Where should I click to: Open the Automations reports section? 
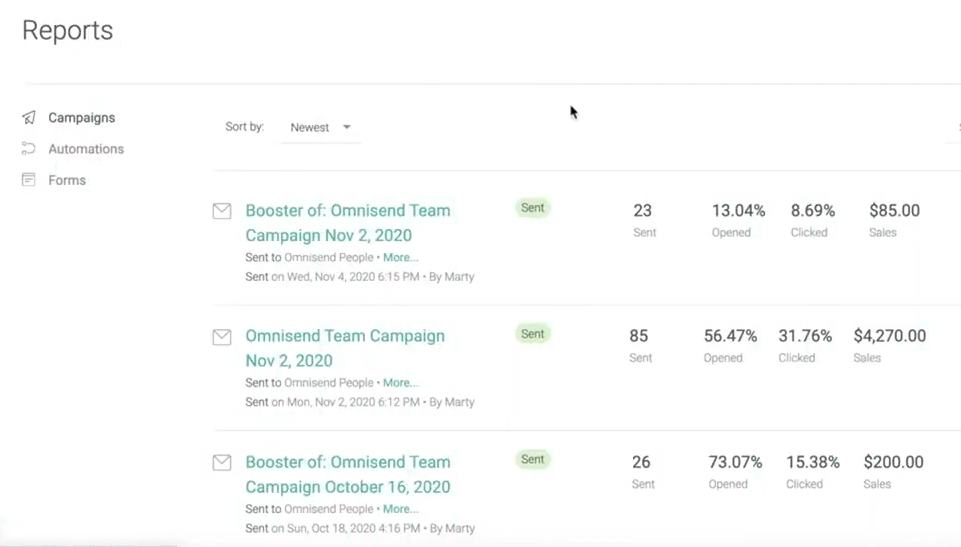(x=86, y=149)
